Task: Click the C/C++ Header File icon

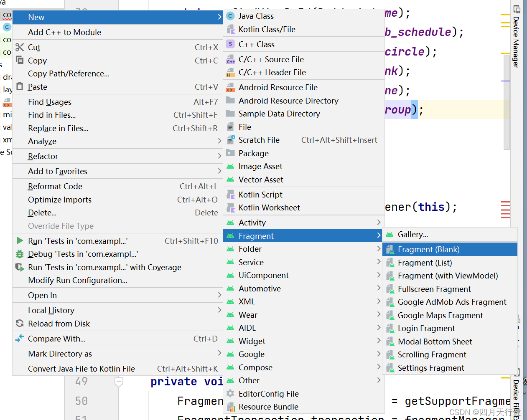Action: point(230,73)
